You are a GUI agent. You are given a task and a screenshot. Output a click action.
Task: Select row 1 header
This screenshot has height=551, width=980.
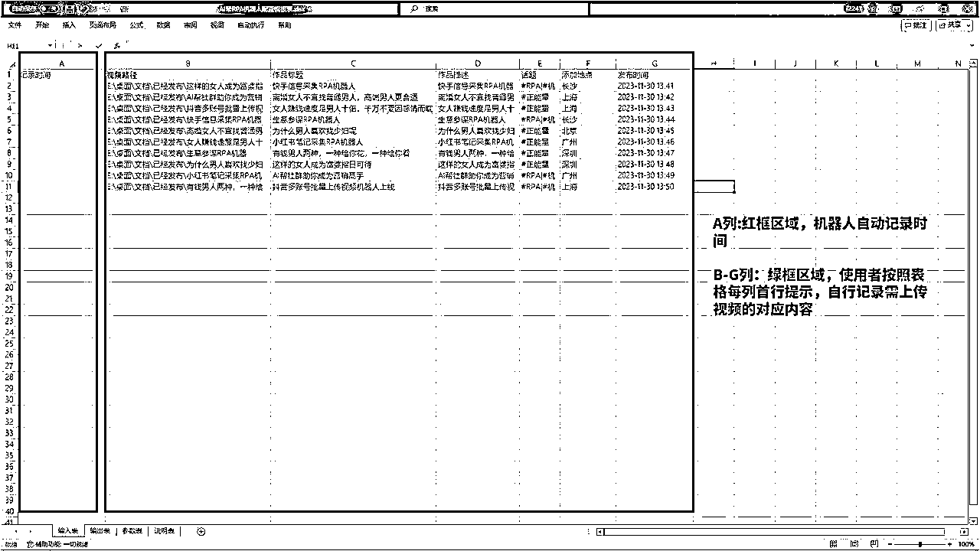point(8,75)
